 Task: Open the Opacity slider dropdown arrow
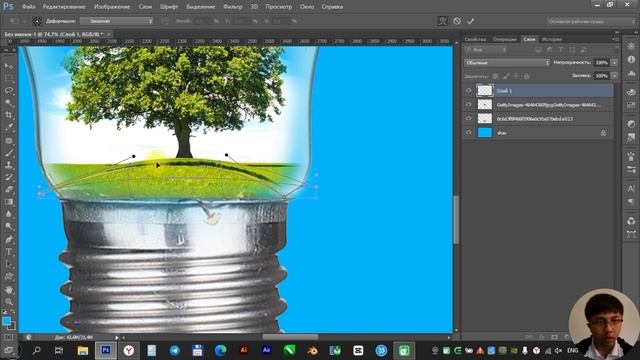(x=614, y=62)
